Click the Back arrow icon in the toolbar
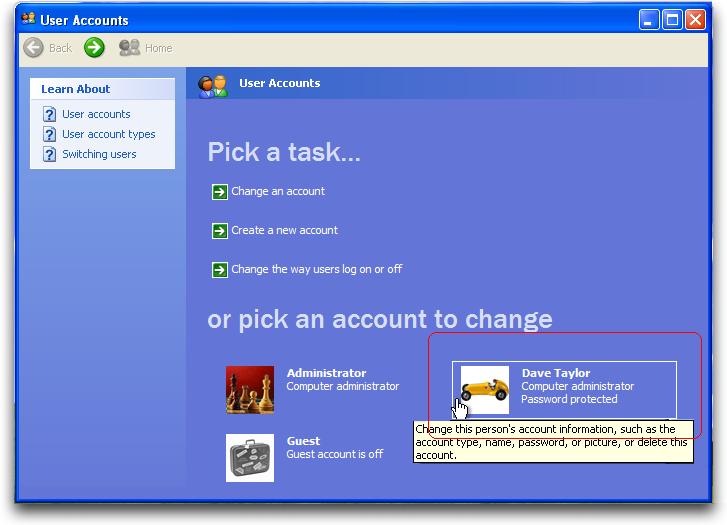Viewport: 727px width, 525px height. point(34,47)
